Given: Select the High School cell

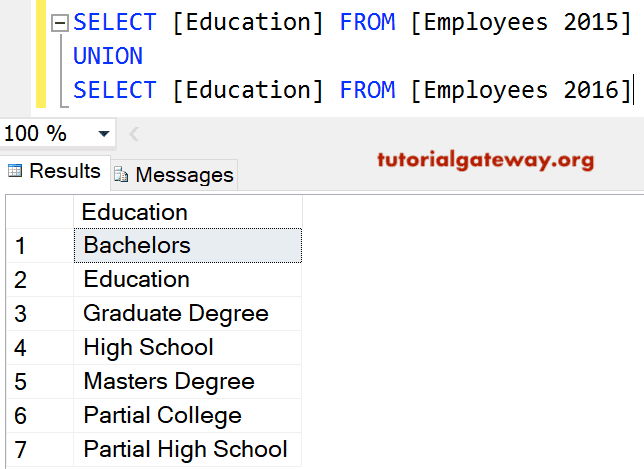Looking at the screenshot, I should click(x=188, y=348).
